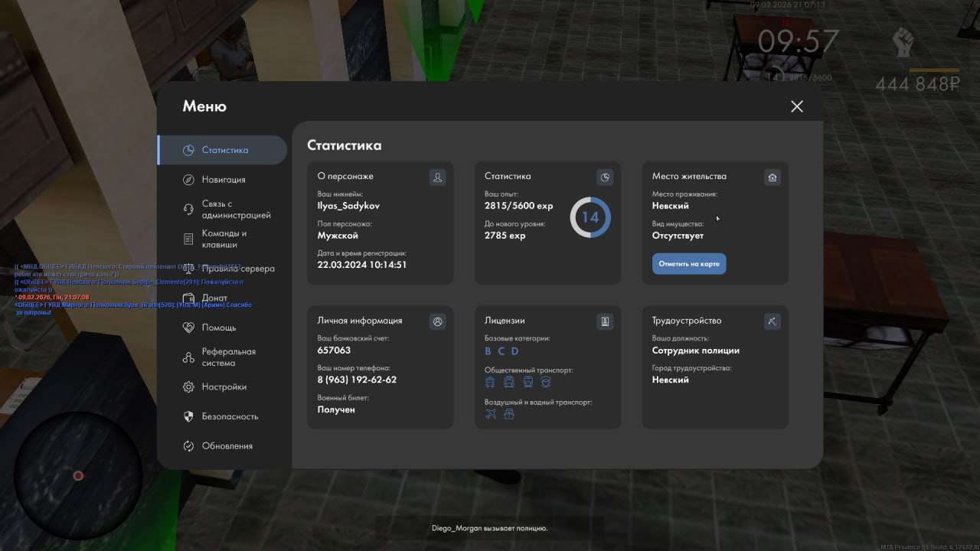The height and width of the screenshot is (551, 980).
Task: Click the home icon in Место жительства card
Action: [x=772, y=178]
